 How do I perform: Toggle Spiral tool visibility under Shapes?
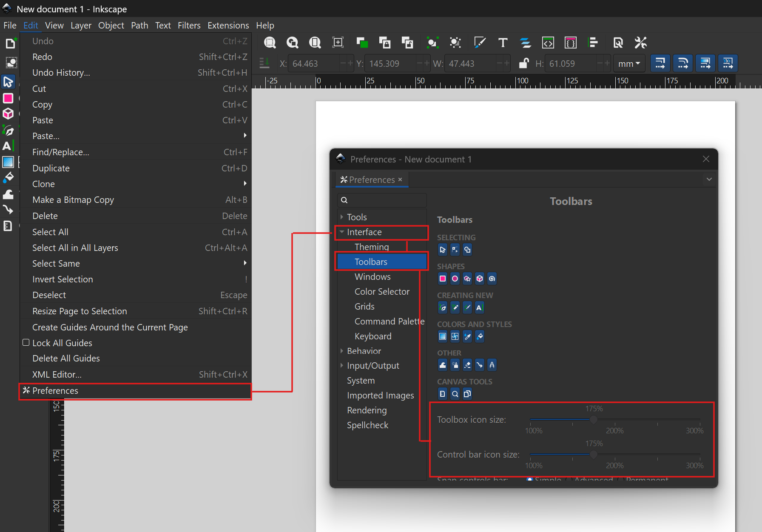[x=492, y=279]
